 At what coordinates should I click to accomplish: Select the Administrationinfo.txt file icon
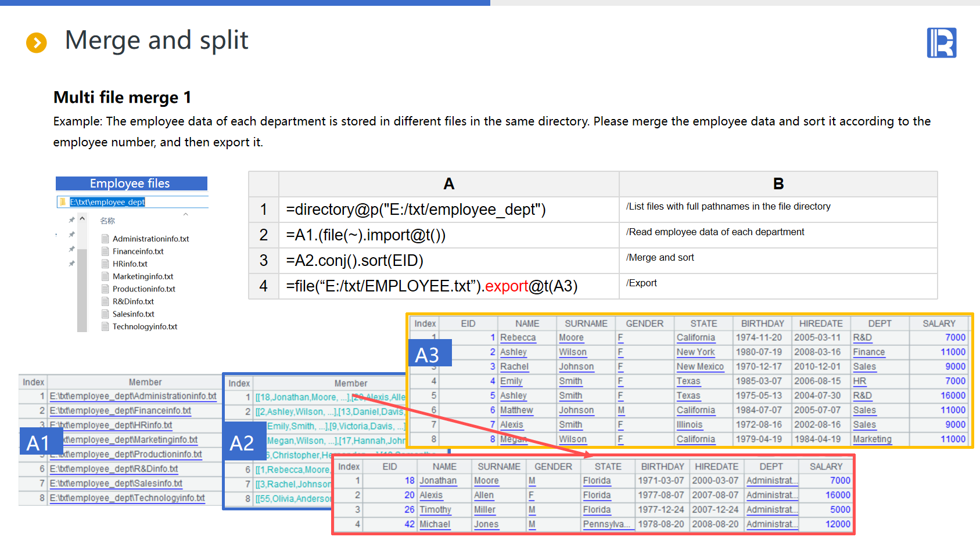click(x=105, y=239)
